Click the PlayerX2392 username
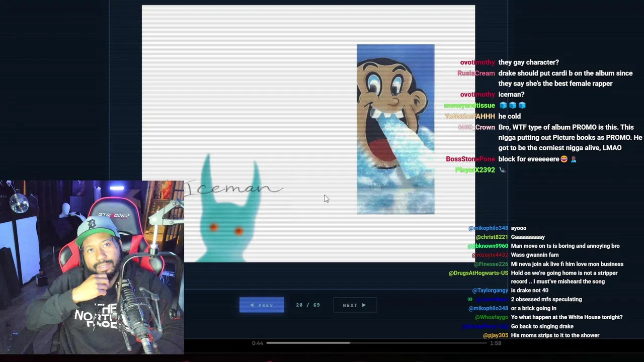Viewport: 644px width, 362px height. pos(475,170)
